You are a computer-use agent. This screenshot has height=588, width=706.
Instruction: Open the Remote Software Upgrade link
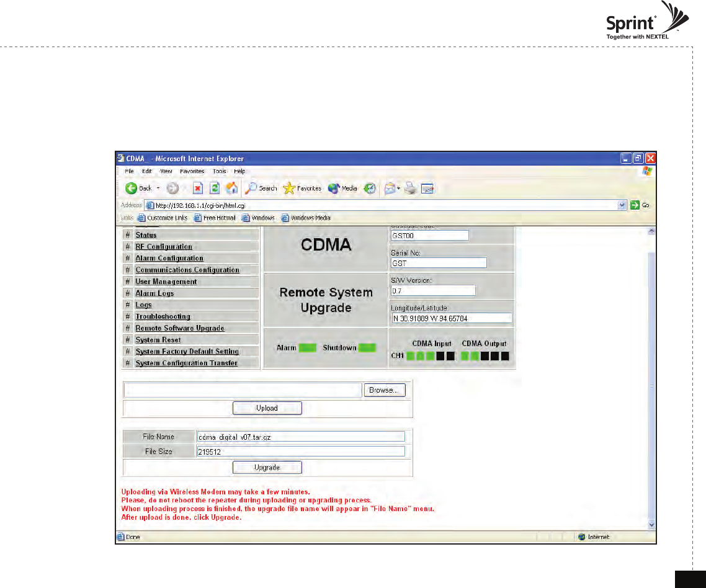[180, 329]
